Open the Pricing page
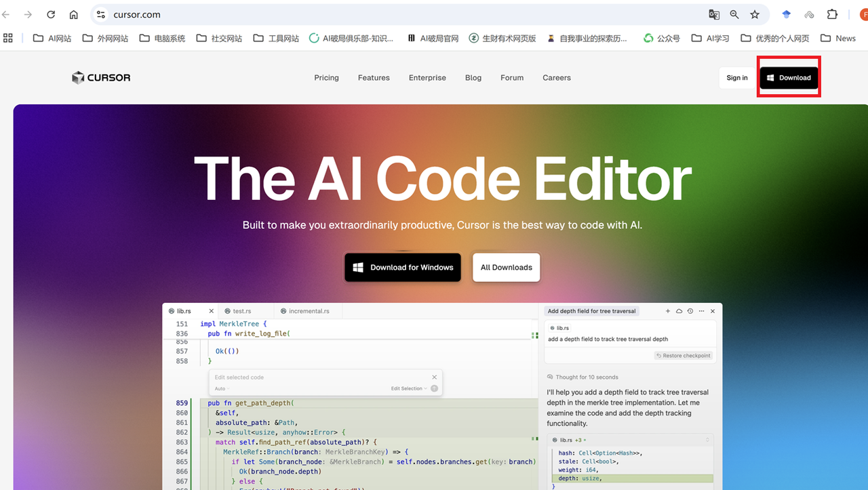Image resolution: width=868 pixels, height=490 pixels. click(326, 78)
